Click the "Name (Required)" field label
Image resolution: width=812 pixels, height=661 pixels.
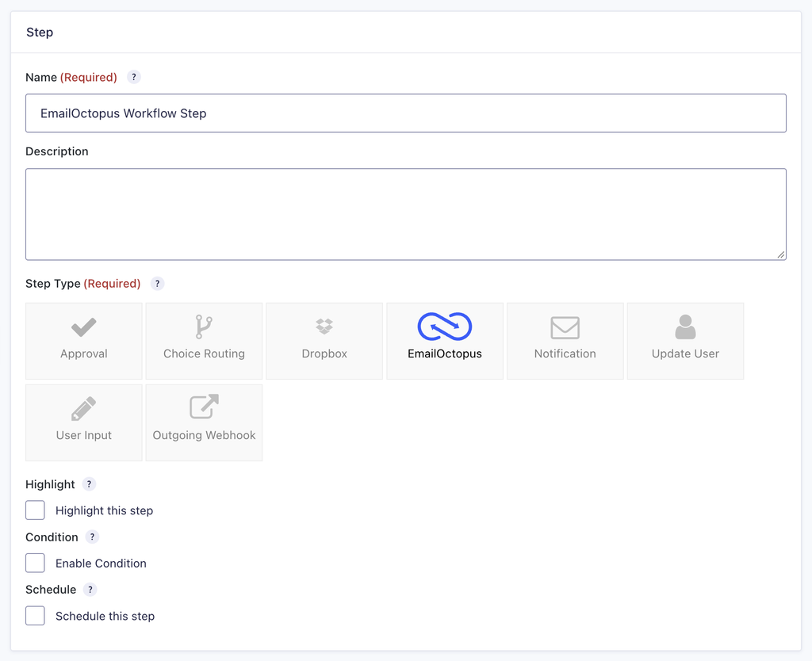tap(71, 78)
